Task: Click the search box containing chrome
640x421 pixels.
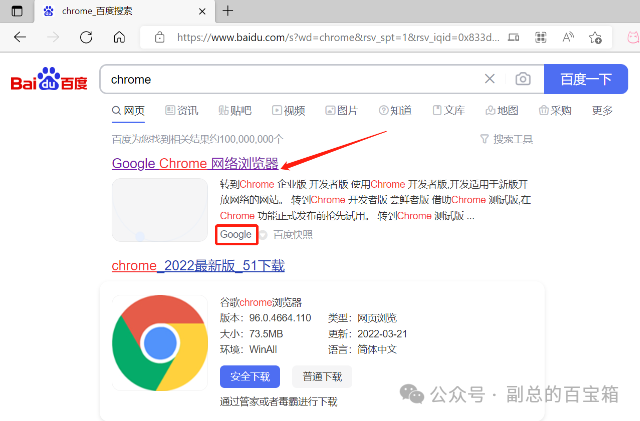Action: pyautogui.click(x=290, y=79)
